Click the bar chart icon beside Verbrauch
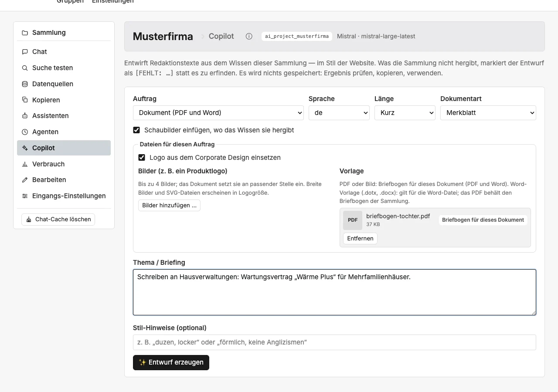The height and width of the screenshot is (392, 558). (25, 164)
